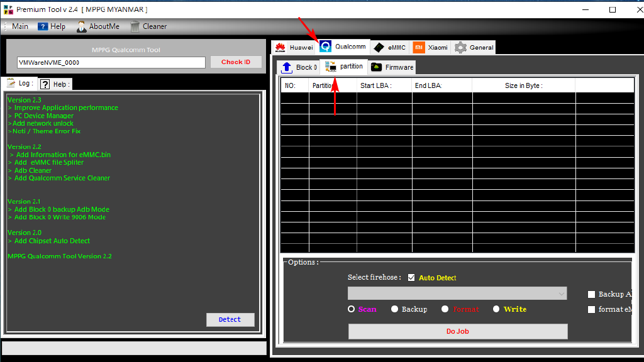Select the eMMC chip icon tab
This screenshot has height=362, width=644.
(379, 47)
